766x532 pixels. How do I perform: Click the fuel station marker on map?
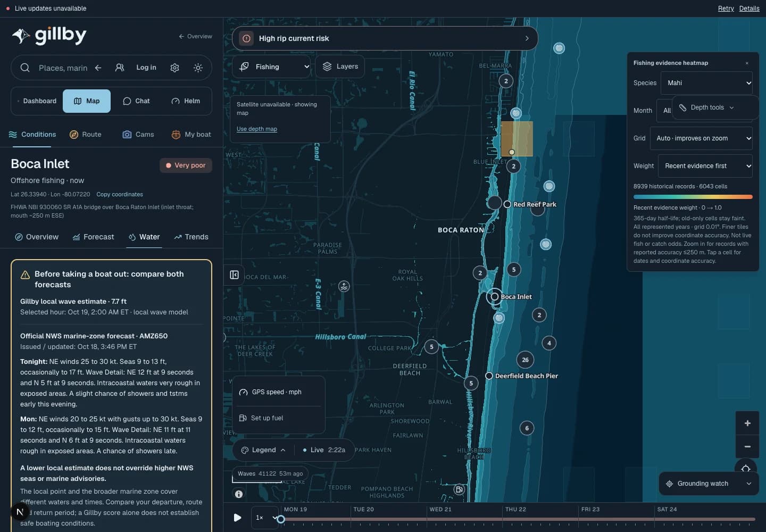[x=459, y=489]
